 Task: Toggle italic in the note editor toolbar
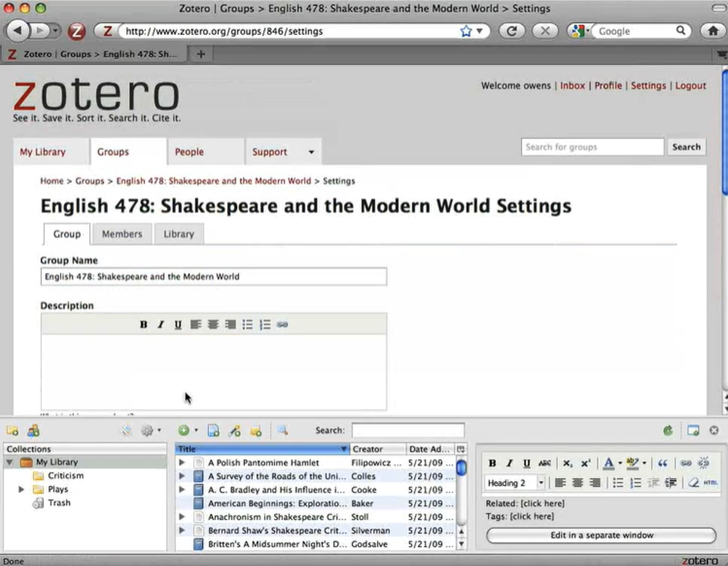click(509, 463)
